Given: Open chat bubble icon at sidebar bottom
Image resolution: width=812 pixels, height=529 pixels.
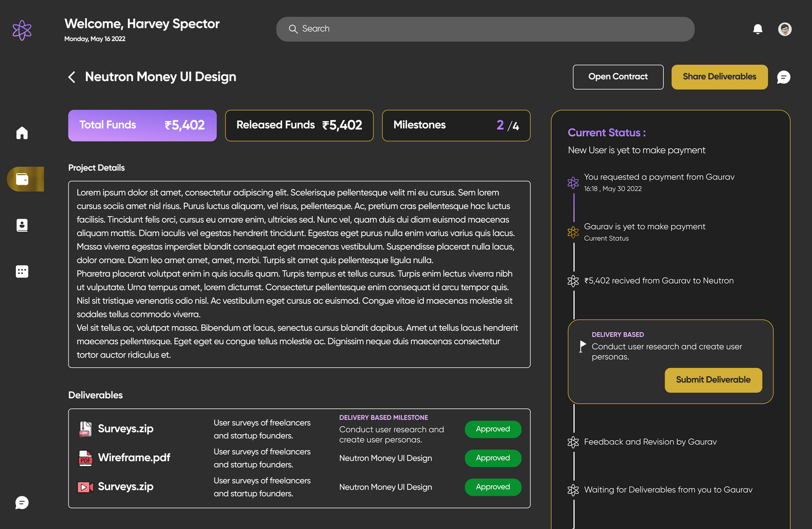Looking at the screenshot, I should tap(22, 503).
